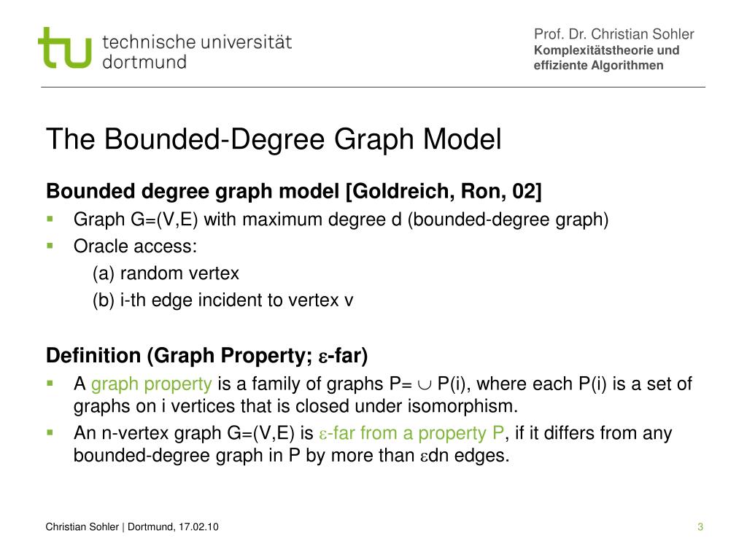The width and height of the screenshot is (747, 560).
Task: Click the green slide number 3
Action: [700, 527]
